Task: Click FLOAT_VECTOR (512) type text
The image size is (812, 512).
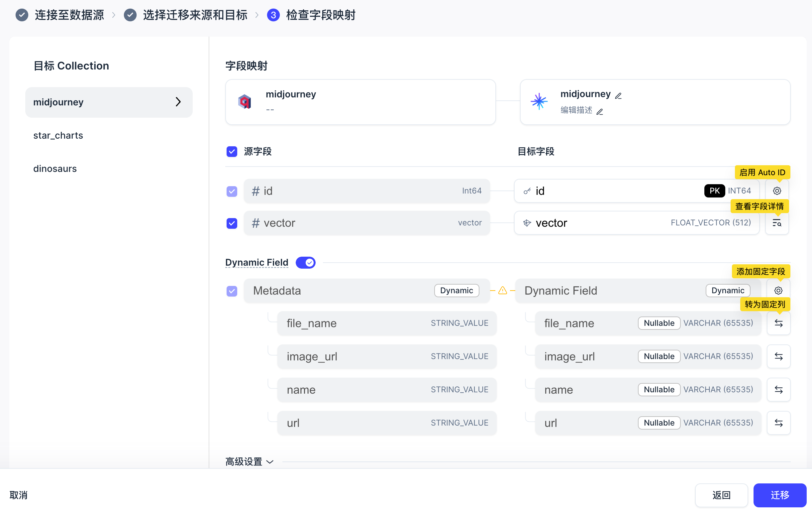Action: pyautogui.click(x=710, y=223)
